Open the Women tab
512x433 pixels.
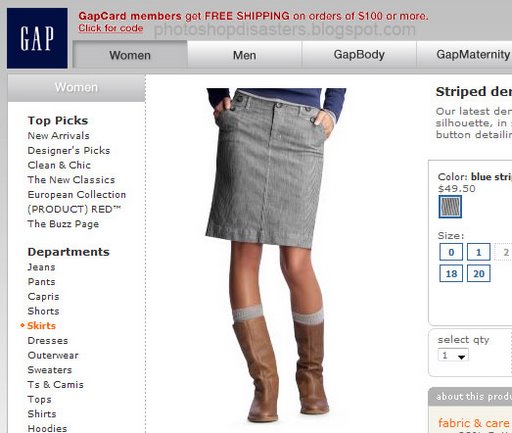pos(130,55)
